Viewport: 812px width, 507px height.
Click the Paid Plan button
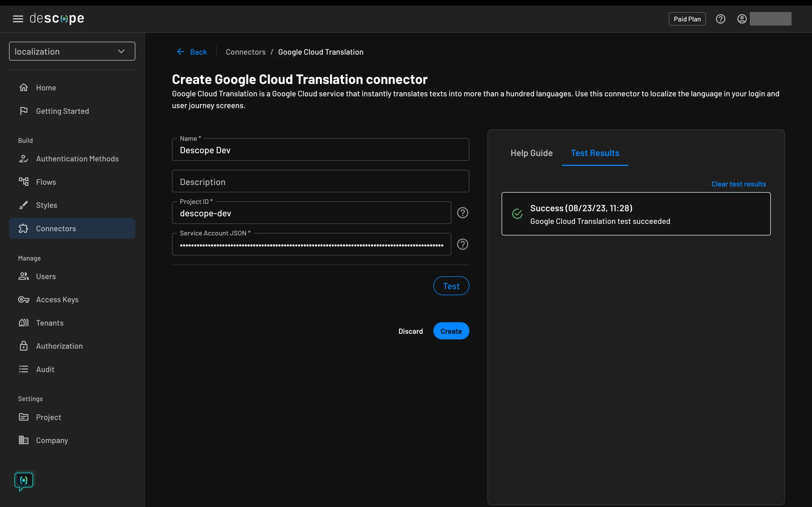(687, 19)
